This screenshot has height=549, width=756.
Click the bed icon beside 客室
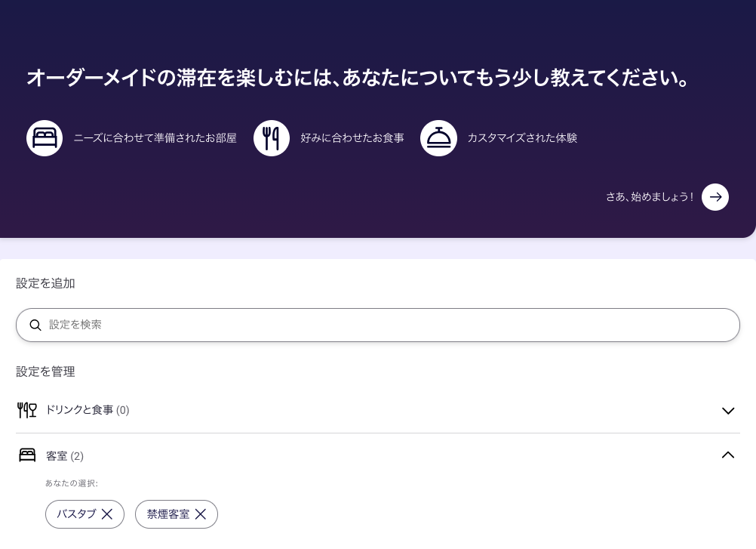[27, 455]
